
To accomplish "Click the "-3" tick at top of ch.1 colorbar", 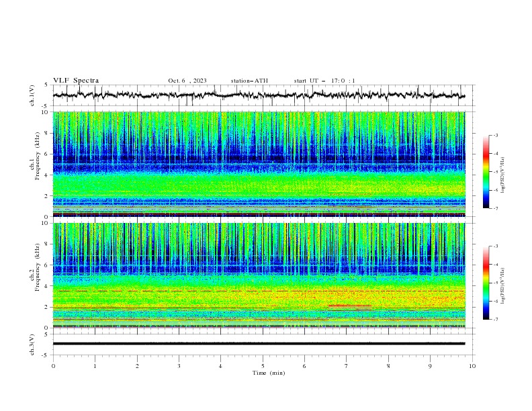I will coord(496,135).
